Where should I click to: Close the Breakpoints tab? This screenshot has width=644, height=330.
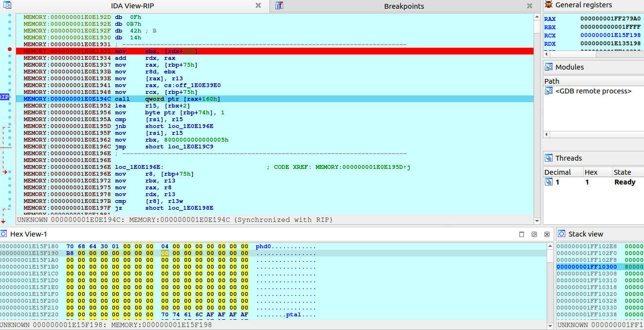click(x=530, y=6)
